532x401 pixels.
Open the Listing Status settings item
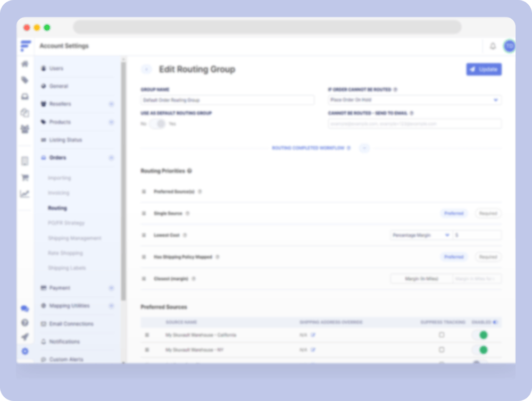(65, 140)
